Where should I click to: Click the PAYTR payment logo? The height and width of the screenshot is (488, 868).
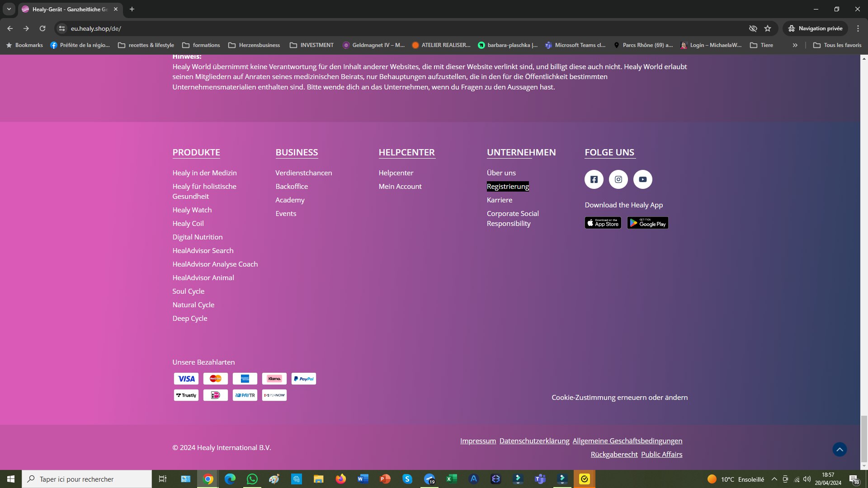pos(245,395)
